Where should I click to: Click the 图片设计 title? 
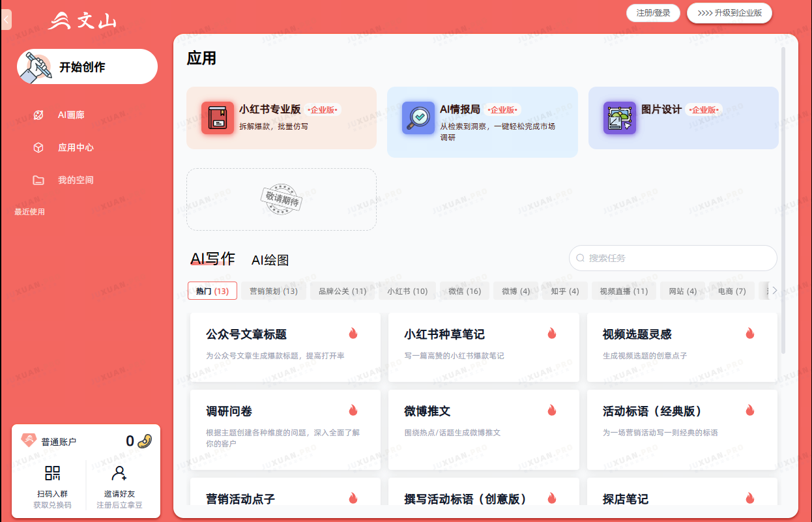pos(661,109)
